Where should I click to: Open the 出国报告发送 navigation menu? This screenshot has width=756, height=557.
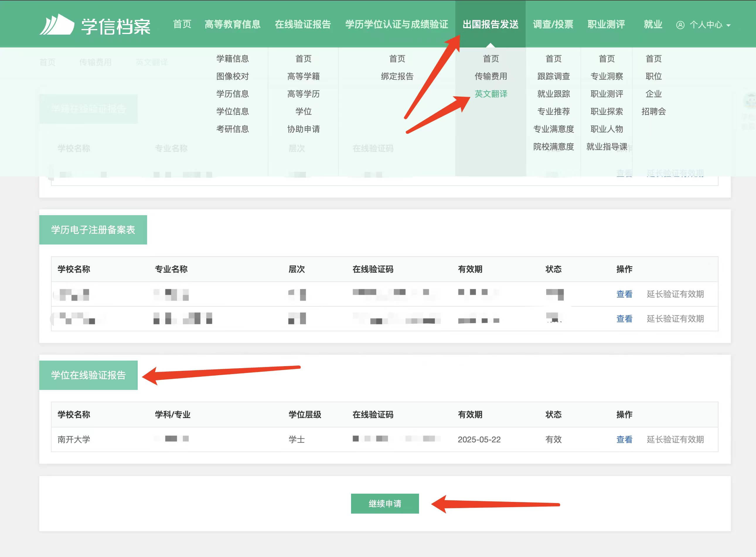491,24
